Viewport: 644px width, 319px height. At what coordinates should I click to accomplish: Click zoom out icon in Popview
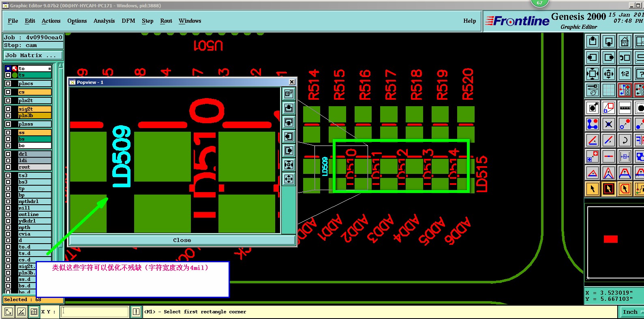point(289,179)
